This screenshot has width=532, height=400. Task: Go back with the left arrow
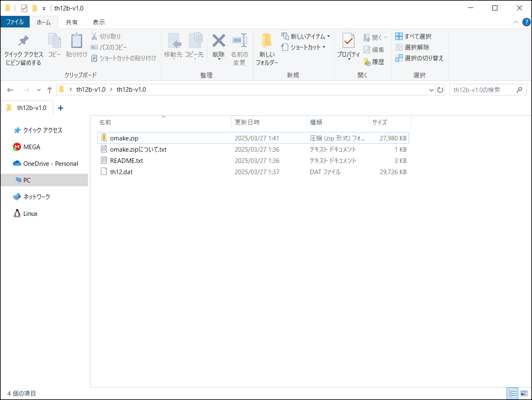point(10,90)
